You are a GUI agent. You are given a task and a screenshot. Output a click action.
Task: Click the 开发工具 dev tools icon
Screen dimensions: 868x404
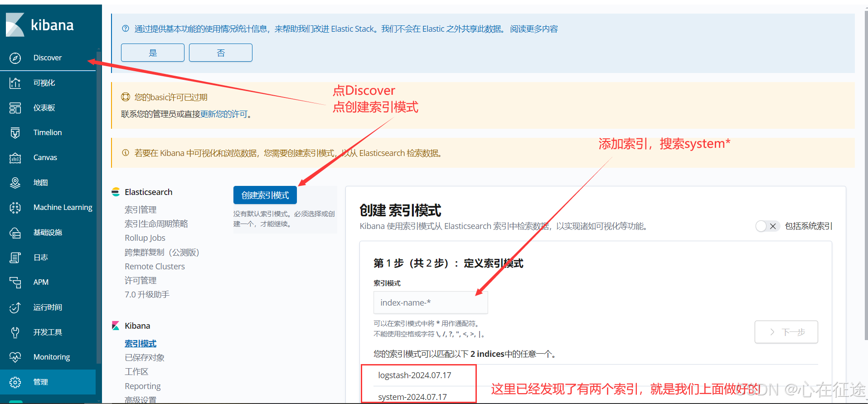click(x=15, y=332)
